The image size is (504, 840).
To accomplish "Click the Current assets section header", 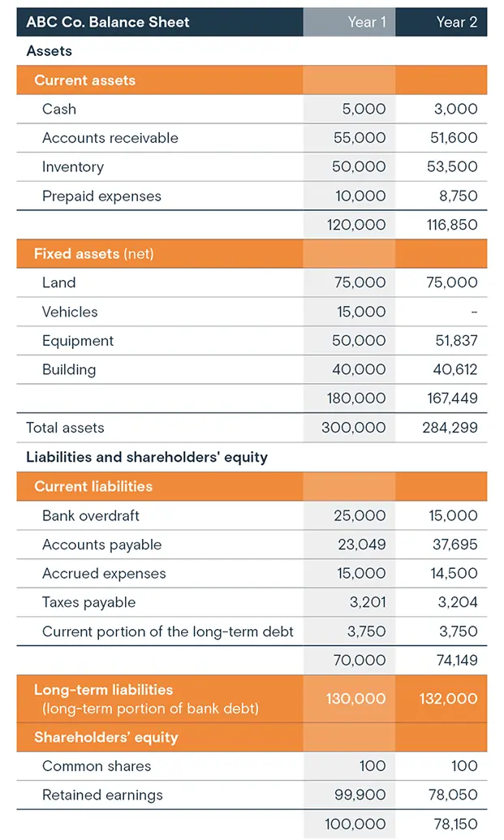I will tap(84, 80).
